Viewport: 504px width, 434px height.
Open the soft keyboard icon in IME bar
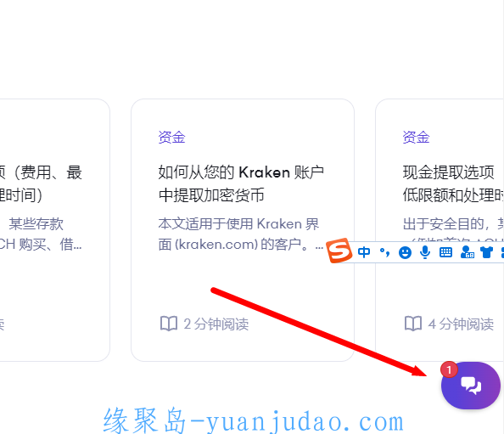pos(445,252)
